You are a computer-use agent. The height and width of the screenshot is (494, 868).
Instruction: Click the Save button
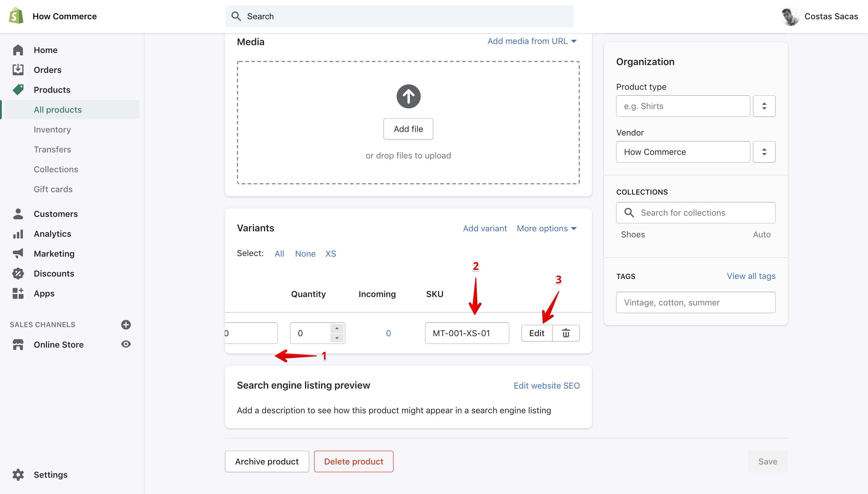click(768, 461)
